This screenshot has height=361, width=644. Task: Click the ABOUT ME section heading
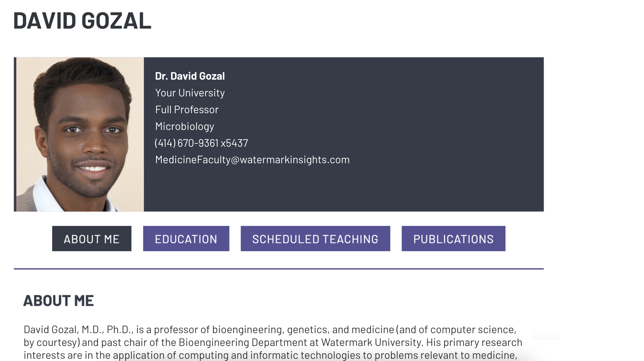click(x=58, y=300)
